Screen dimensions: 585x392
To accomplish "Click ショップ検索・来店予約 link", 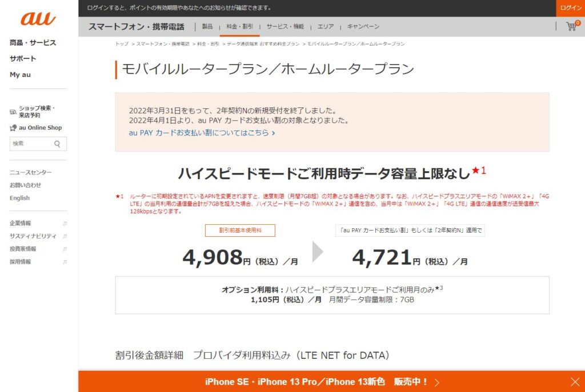I will click(37, 111).
